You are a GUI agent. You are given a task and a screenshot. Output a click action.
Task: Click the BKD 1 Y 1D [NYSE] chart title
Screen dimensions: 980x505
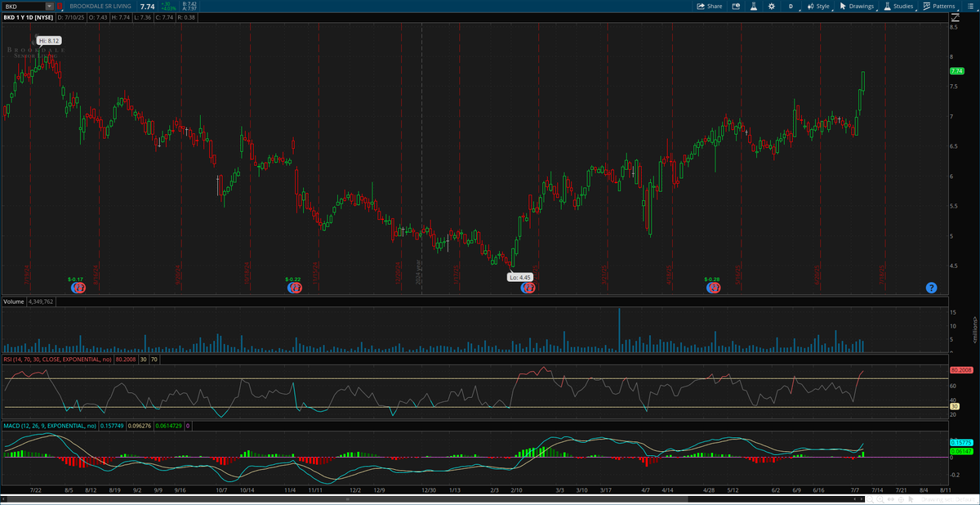pyautogui.click(x=28, y=17)
